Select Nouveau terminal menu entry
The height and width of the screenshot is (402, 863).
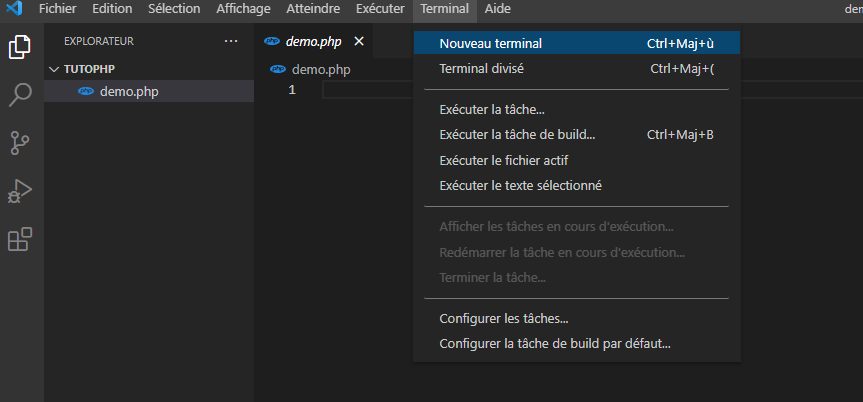490,43
